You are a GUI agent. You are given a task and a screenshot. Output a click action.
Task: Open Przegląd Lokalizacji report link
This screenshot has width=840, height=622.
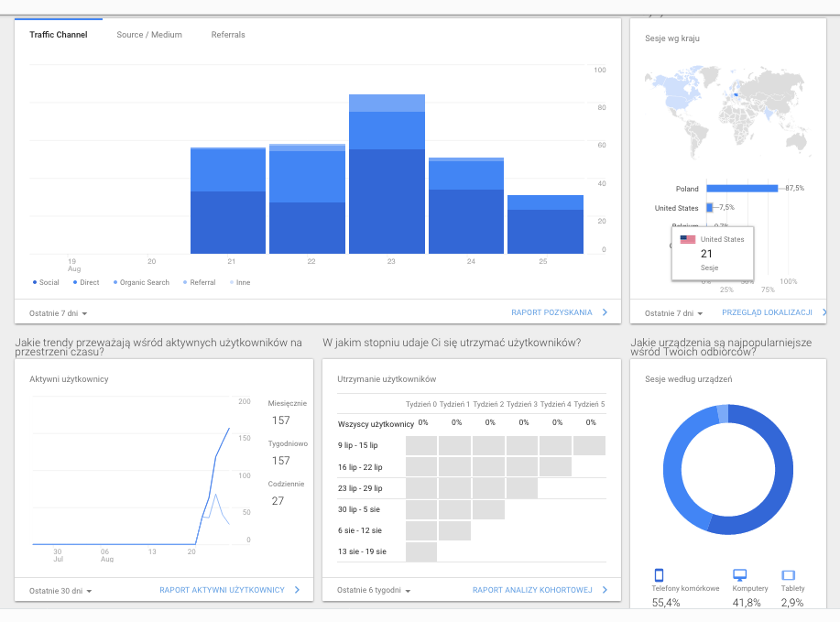pyautogui.click(x=767, y=312)
